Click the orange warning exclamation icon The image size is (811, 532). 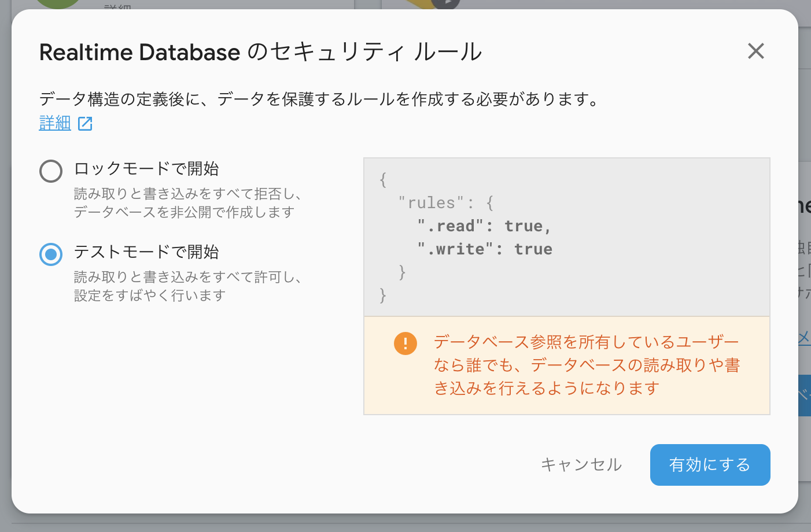tap(405, 343)
